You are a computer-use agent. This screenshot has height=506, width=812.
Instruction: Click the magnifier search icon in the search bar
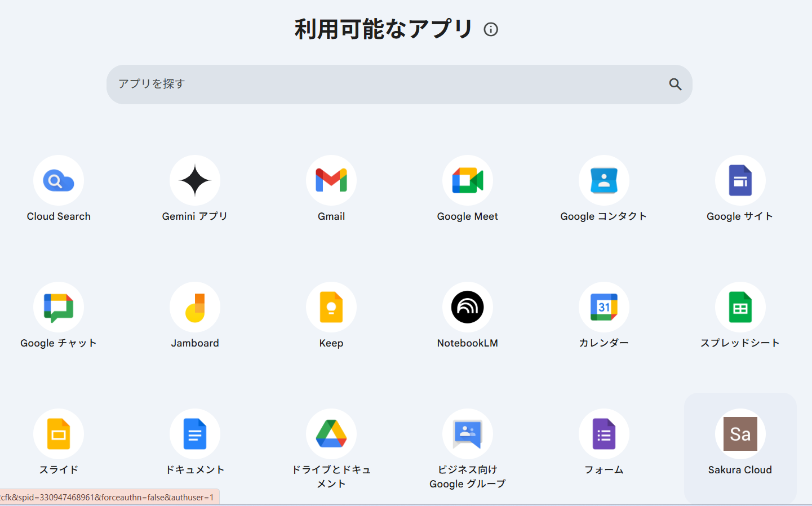675,85
